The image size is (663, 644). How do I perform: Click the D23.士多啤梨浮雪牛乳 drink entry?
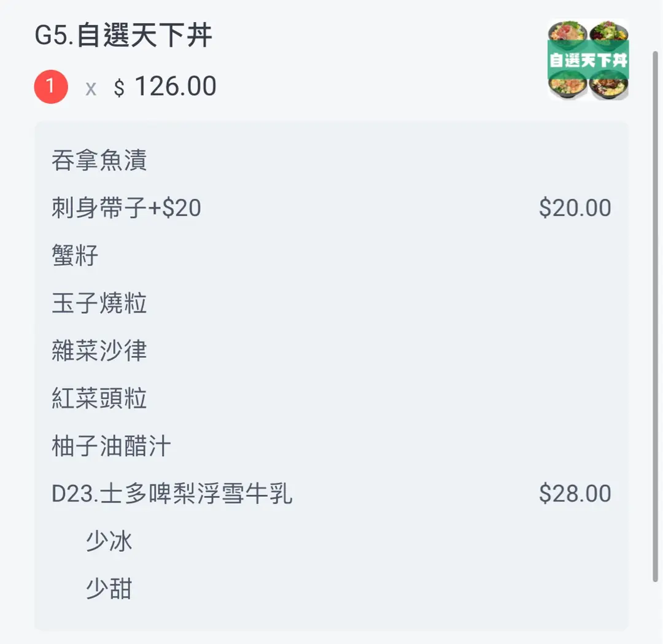click(x=172, y=494)
